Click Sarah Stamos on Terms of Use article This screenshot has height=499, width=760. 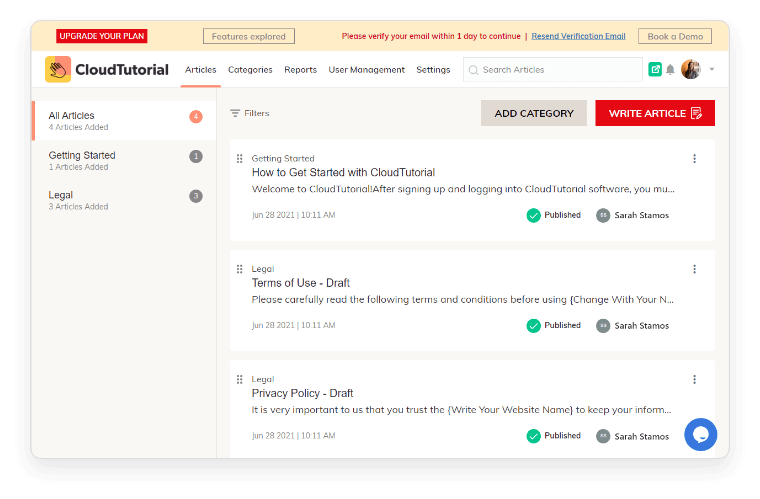coord(641,326)
